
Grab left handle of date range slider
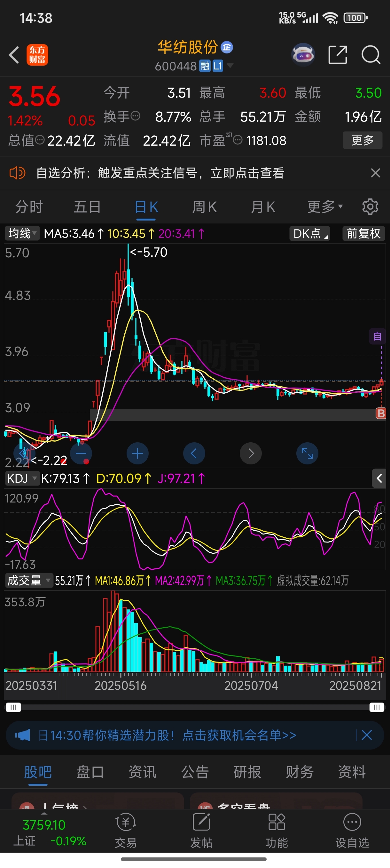pyautogui.click(x=13, y=707)
